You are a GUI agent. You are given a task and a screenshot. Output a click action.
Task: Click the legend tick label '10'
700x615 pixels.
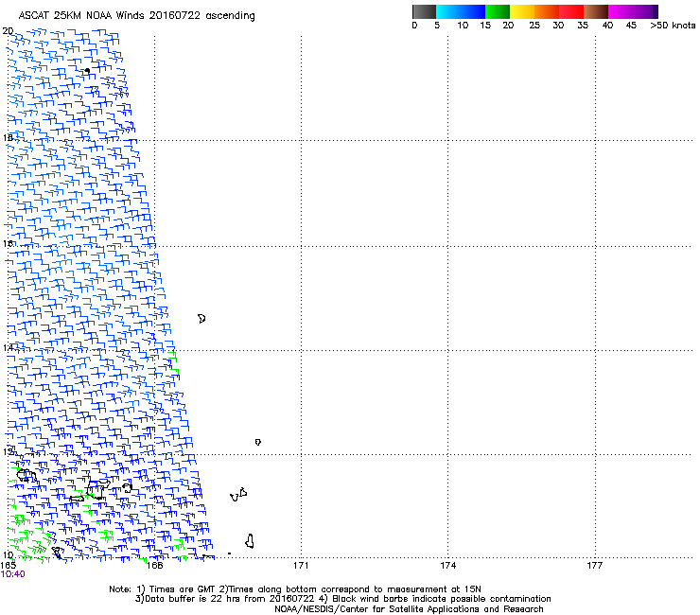[463, 26]
